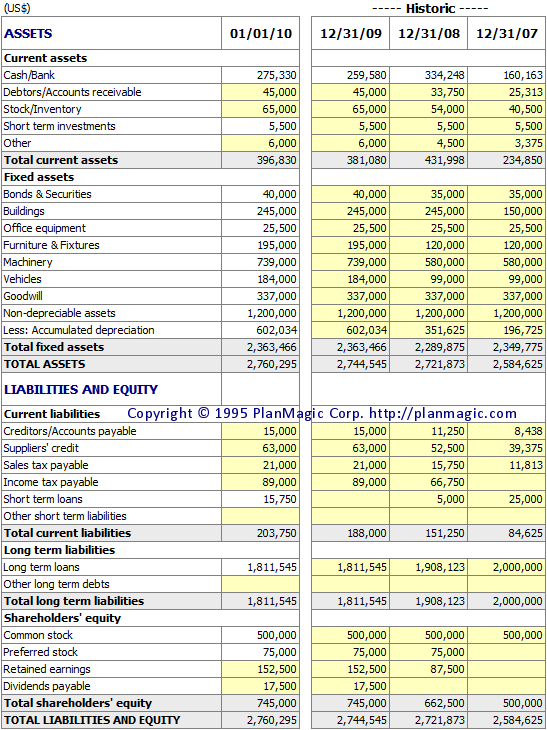The width and height of the screenshot is (547, 730).
Task: Select the 12/31/07 column header
Action: coord(507,34)
